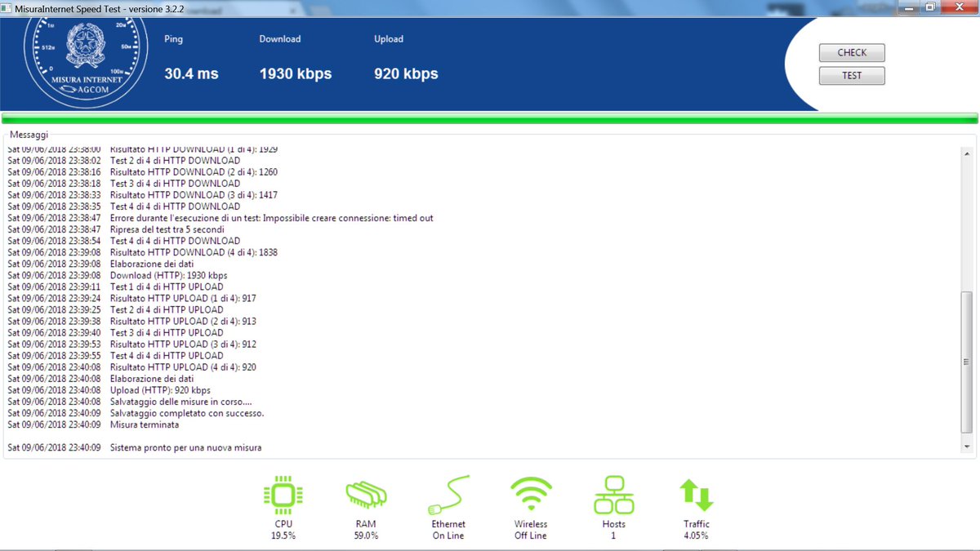Click the Wireless signal icon

pos(531,495)
